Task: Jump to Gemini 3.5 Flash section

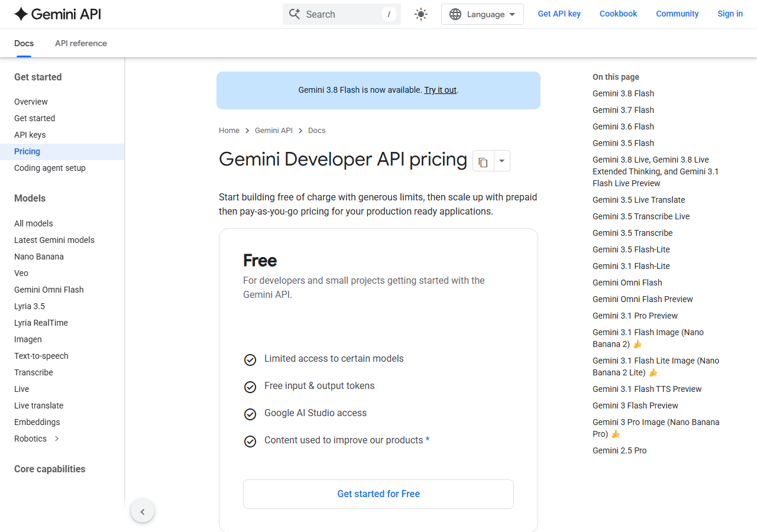Action: (623, 143)
